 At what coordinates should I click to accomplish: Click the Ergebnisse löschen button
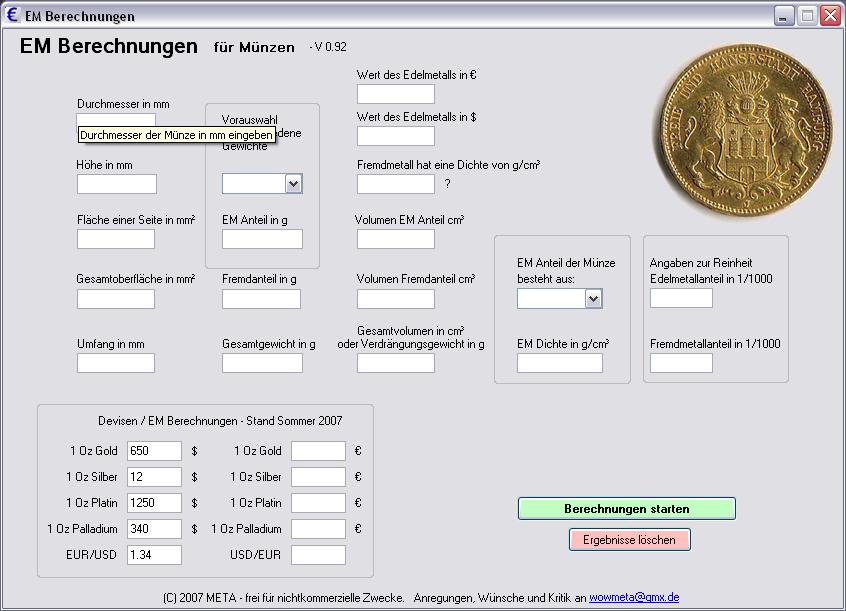coord(629,540)
